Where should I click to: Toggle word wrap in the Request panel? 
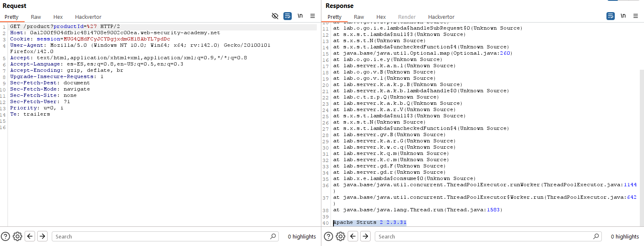click(288, 16)
